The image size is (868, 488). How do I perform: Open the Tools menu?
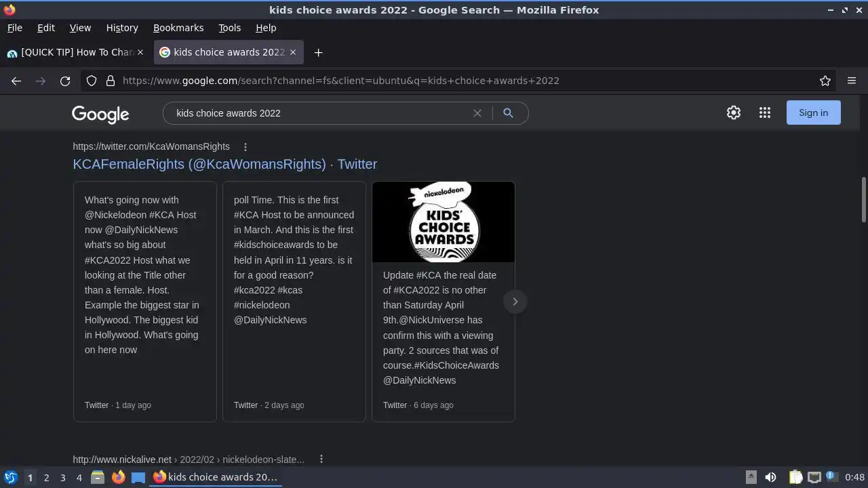click(230, 28)
